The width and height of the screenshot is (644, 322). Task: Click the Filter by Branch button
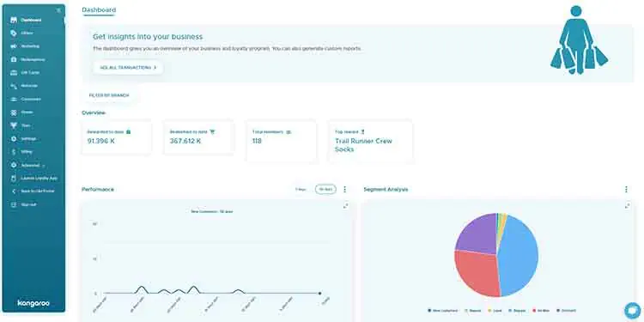click(x=109, y=95)
